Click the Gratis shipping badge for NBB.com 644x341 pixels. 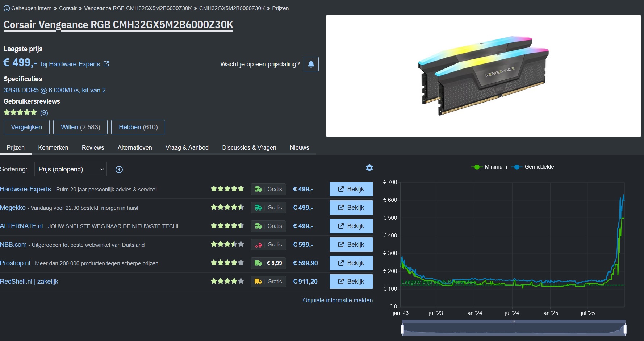tap(268, 245)
